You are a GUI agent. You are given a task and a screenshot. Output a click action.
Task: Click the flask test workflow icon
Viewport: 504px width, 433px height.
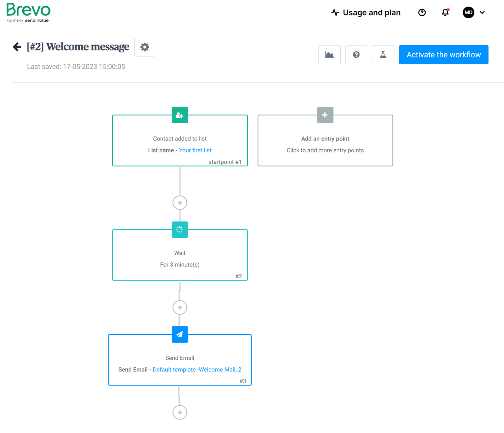[x=383, y=54]
